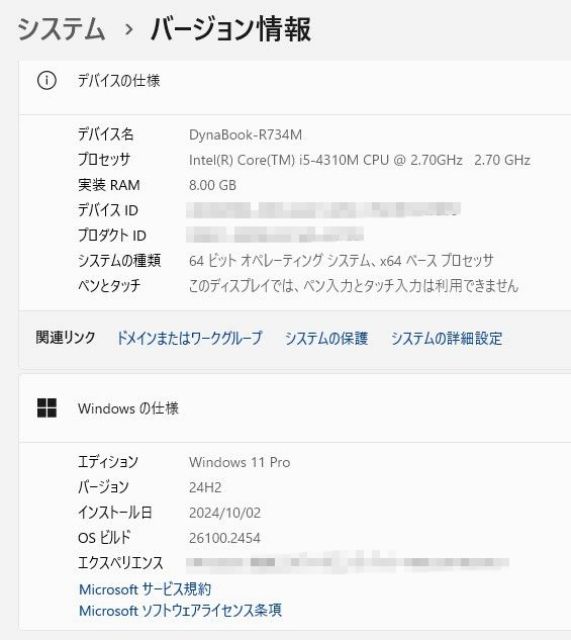Screen dimensions: 571x640
Task: Click the OS build number 26100.2454
Action: click(224, 538)
